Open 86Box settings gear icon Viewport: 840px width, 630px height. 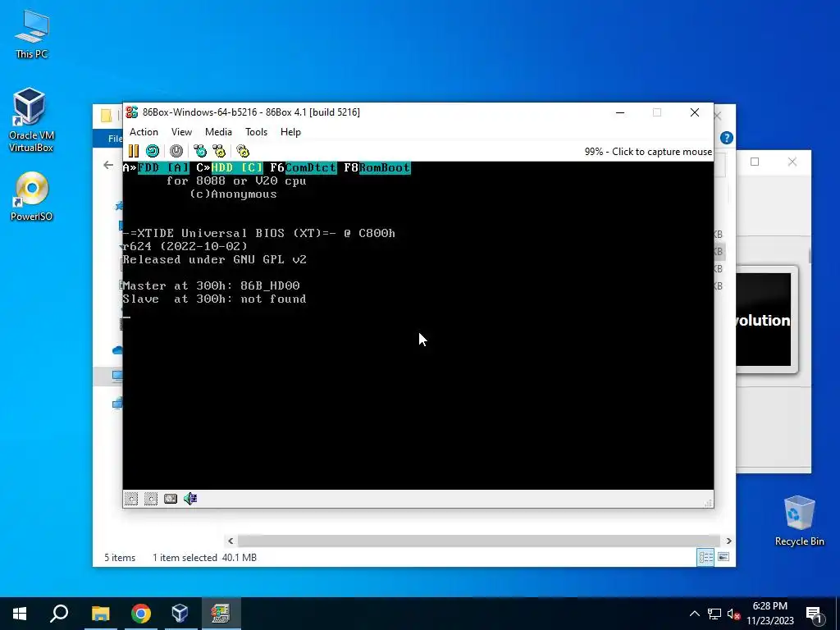[x=243, y=151]
